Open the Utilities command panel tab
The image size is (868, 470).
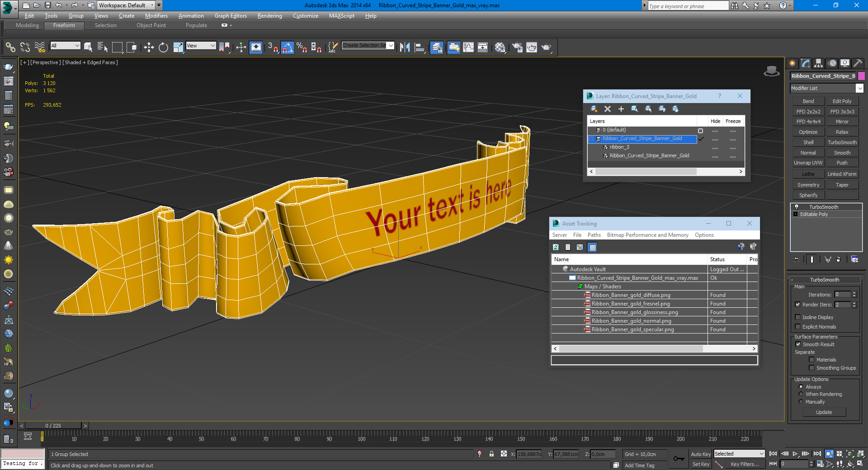point(858,63)
